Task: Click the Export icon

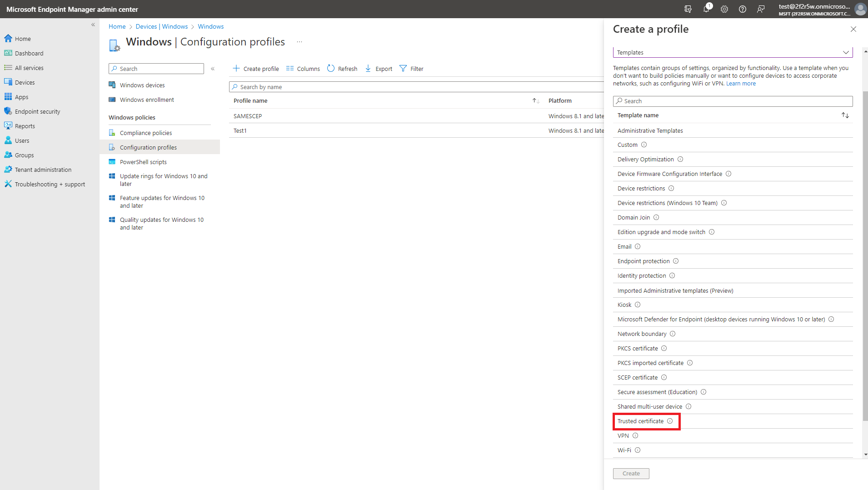Action: coord(368,68)
